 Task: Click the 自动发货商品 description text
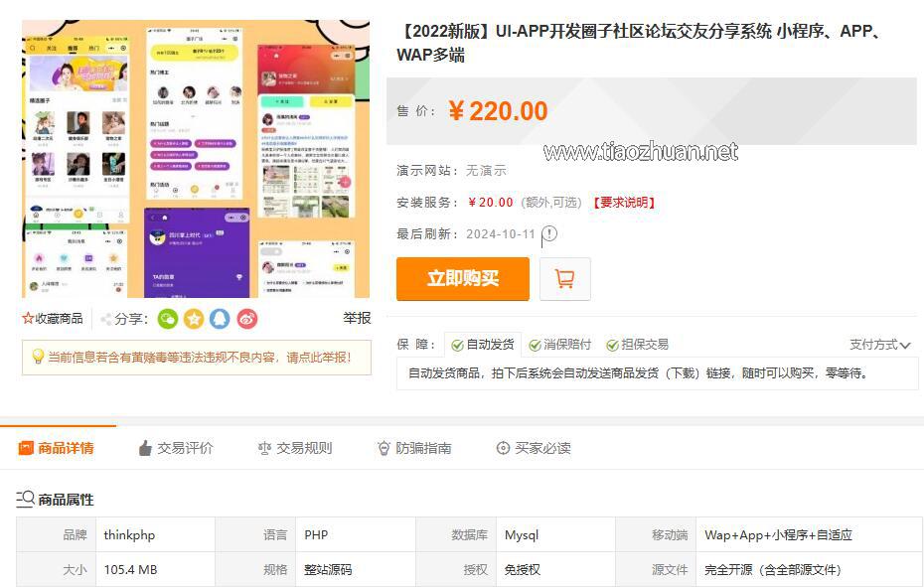[638, 373]
